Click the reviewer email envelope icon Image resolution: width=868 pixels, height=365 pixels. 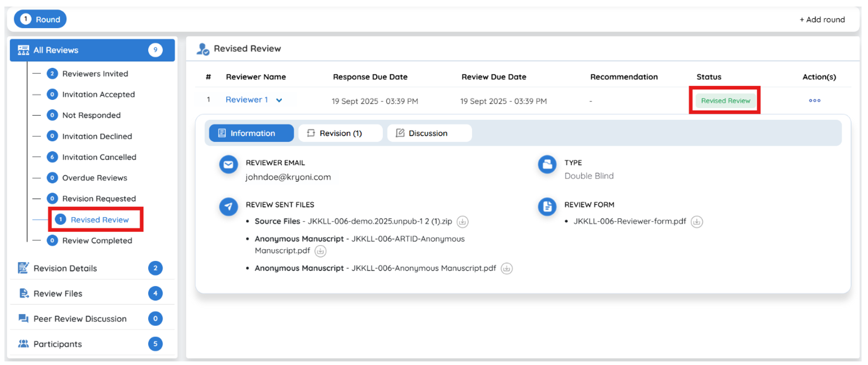pyautogui.click(x=228, y=165)
